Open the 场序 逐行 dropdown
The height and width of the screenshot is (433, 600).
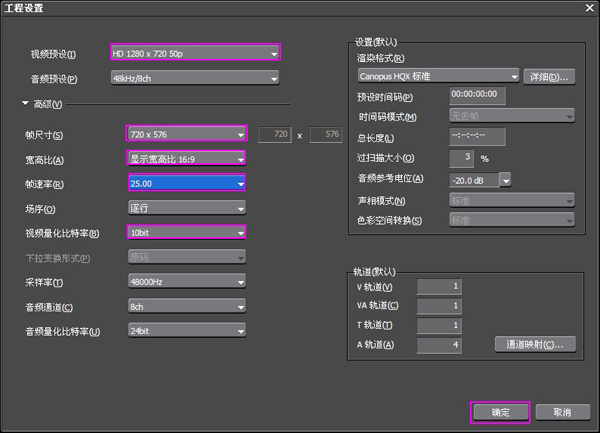click(x=187, y=208)
